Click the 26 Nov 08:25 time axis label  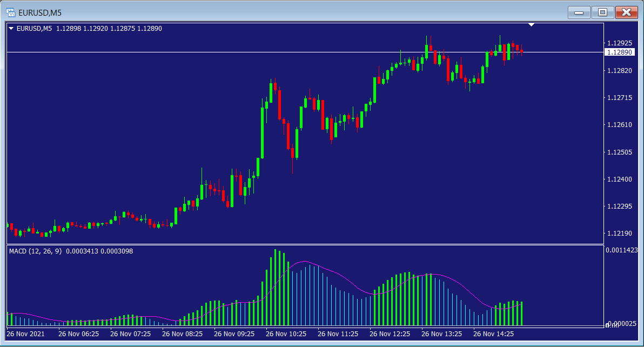(x=182, y=334)
